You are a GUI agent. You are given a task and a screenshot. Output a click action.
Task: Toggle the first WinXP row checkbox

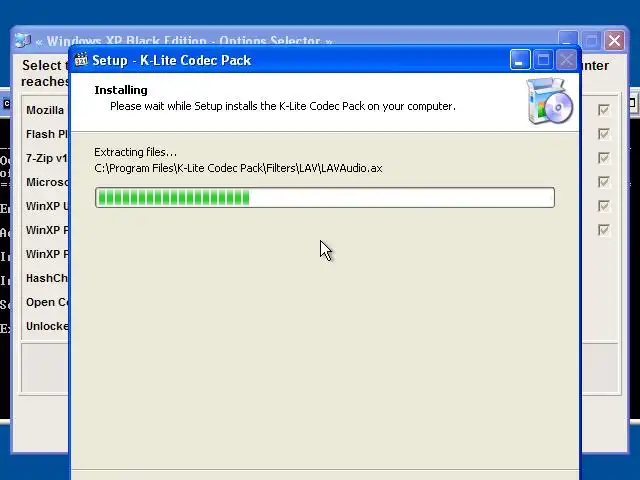tap(604, 206)
